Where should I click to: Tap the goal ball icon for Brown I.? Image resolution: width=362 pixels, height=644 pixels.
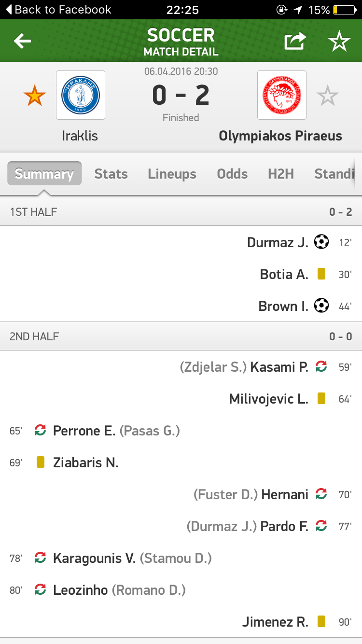pyautogui.click(x=321, y=306)
